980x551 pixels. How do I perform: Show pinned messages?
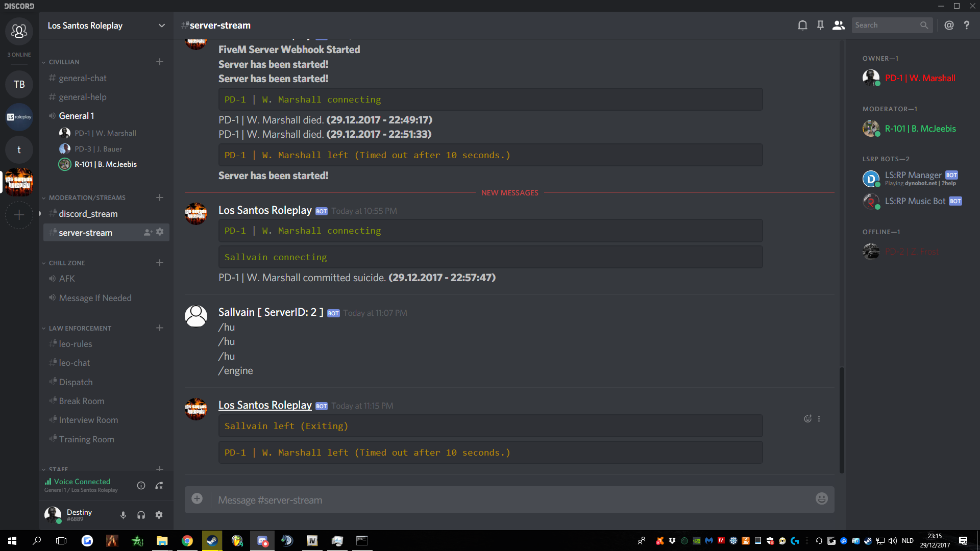820,26
